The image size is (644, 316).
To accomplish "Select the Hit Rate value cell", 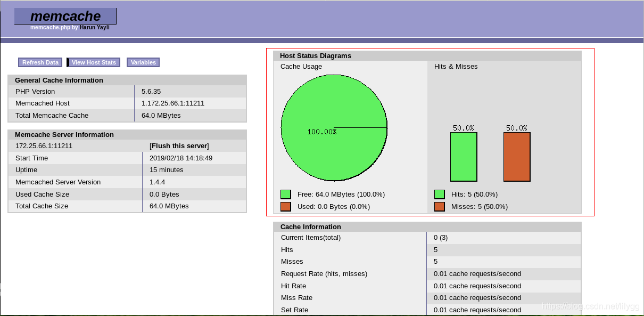I will click(504, 286).
